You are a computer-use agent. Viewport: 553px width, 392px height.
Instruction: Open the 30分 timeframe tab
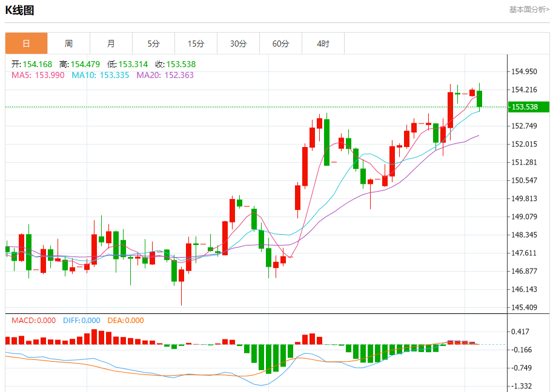tap(239, 44)
